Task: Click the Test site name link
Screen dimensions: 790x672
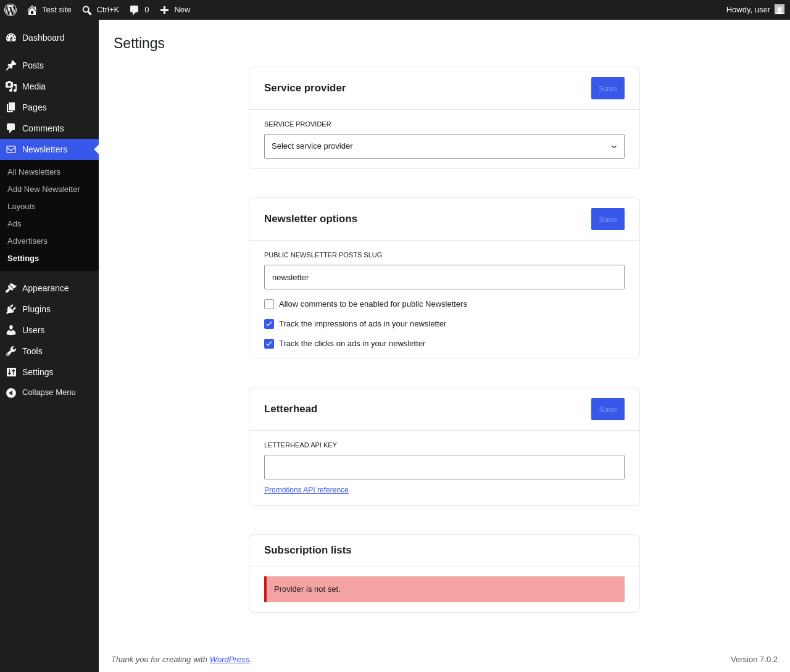Action: [57, 10]
